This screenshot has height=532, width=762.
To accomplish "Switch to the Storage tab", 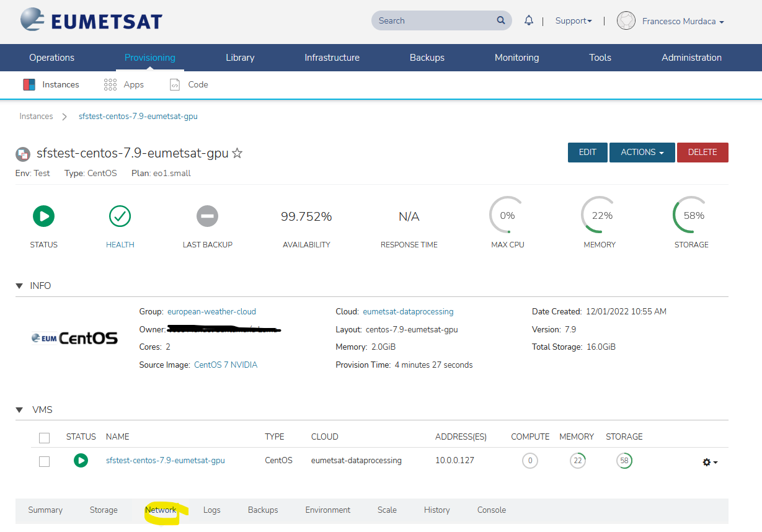I will click(104, 510).
